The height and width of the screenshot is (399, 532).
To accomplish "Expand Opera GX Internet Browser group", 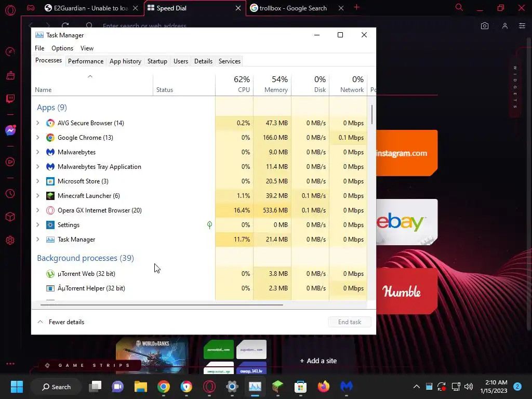I will [x=37, y=211].
